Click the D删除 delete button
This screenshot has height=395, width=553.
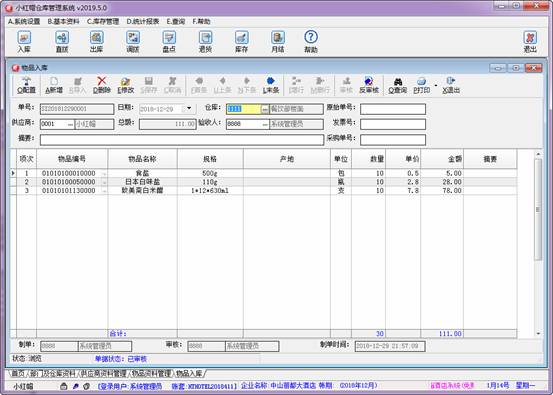tap(102, 85)
